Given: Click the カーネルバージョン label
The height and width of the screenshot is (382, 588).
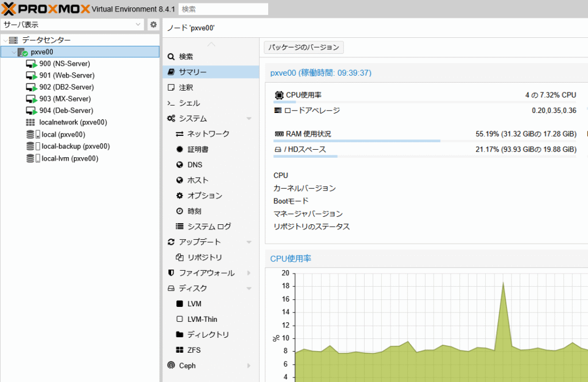Looking at the screenshot, I should tap(304, 188).
